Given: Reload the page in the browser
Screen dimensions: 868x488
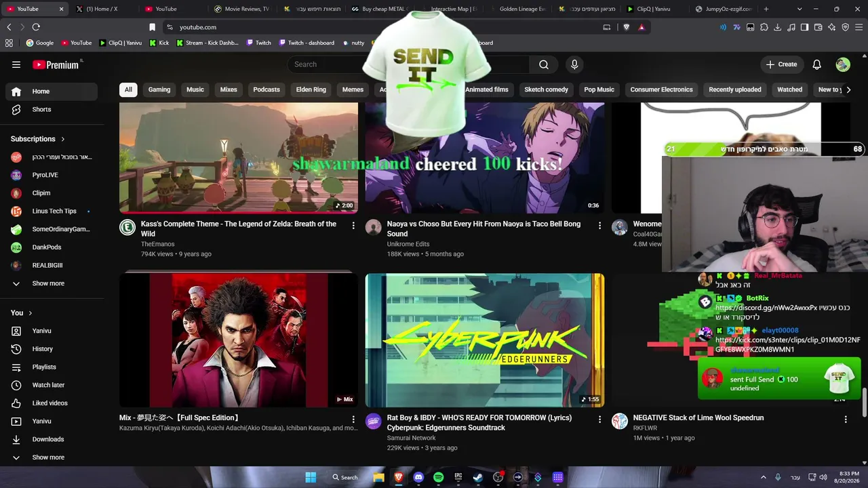Looking at the screenshot, I should (36, 27).
